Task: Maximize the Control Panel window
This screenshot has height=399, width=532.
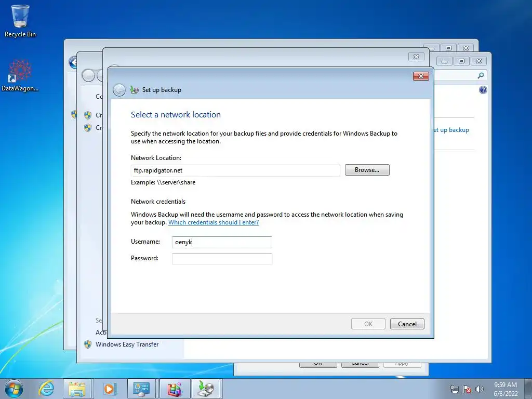Action: tap(461, 61)
